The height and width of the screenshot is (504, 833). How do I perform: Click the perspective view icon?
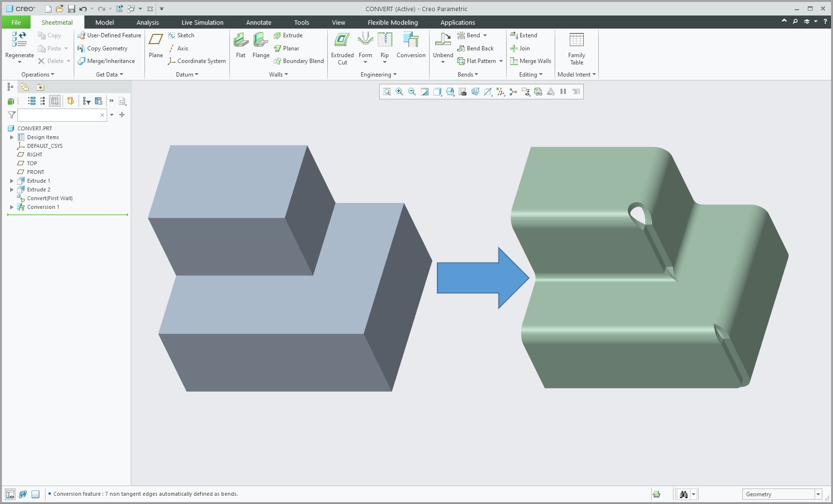[x=475, y=92]
